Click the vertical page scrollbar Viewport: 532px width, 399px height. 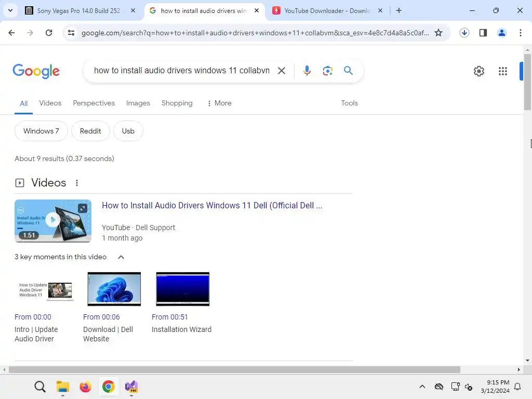coord(527,82)
